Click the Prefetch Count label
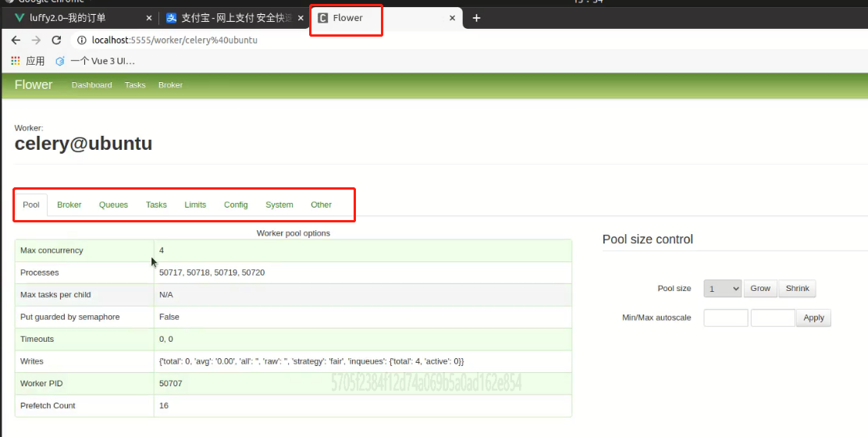Viewport: 868px width, 437px height. coord(48,405)
